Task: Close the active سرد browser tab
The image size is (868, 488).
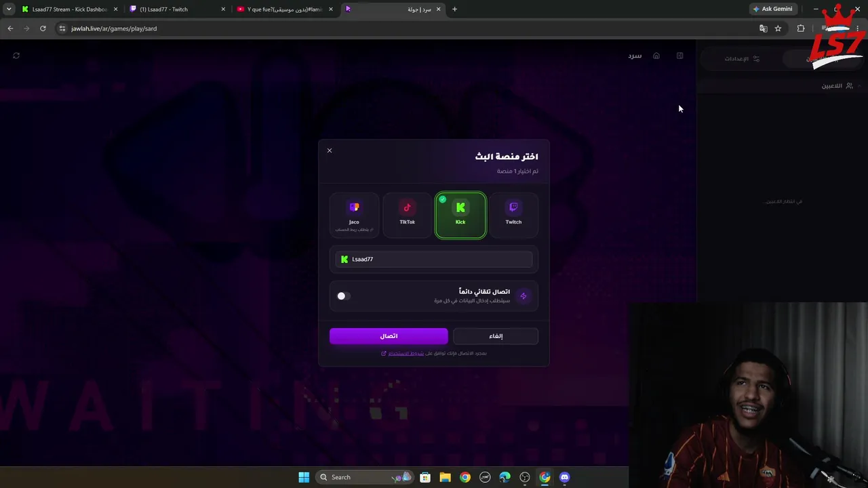Action: coord(438,9)
